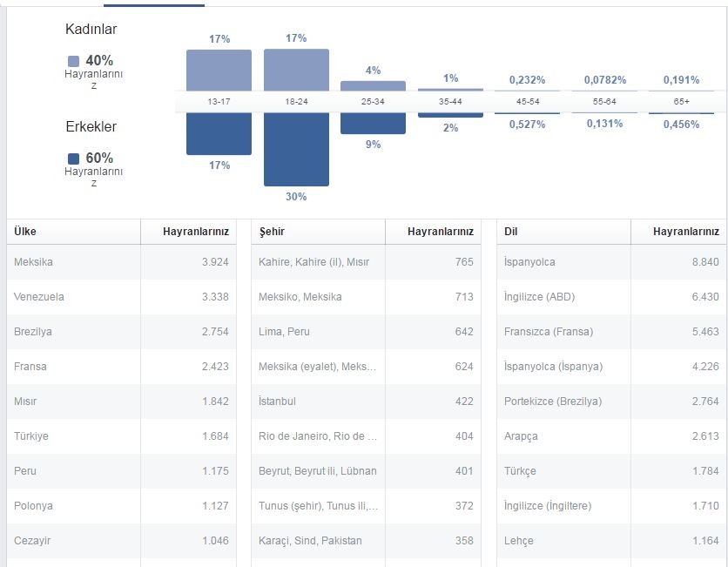
Task: Select the women 13-17 bar showing 17%
Action: [219, 71]
